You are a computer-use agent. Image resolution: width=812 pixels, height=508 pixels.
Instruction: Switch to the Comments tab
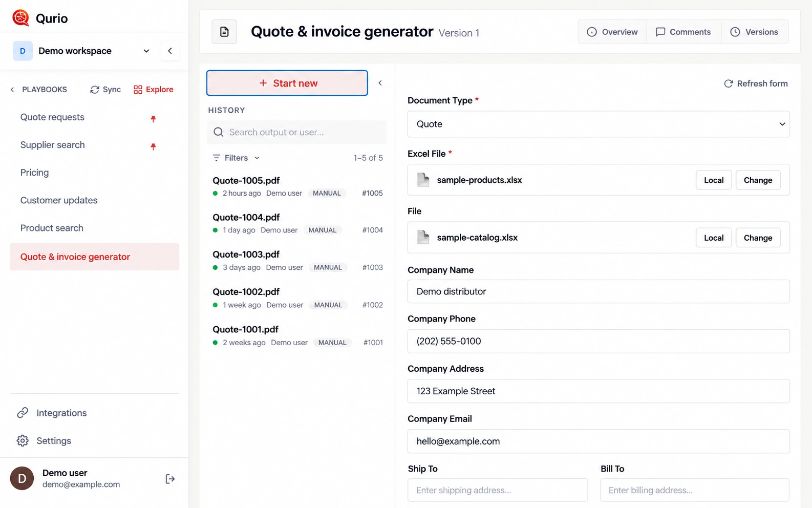(x=683, y=32)
